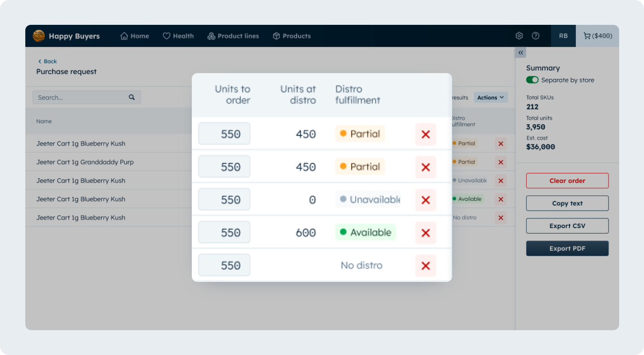Click the Unavailable status badge in the zoomed card
Viewport: 644px width, 355px height.
point(368,200)
